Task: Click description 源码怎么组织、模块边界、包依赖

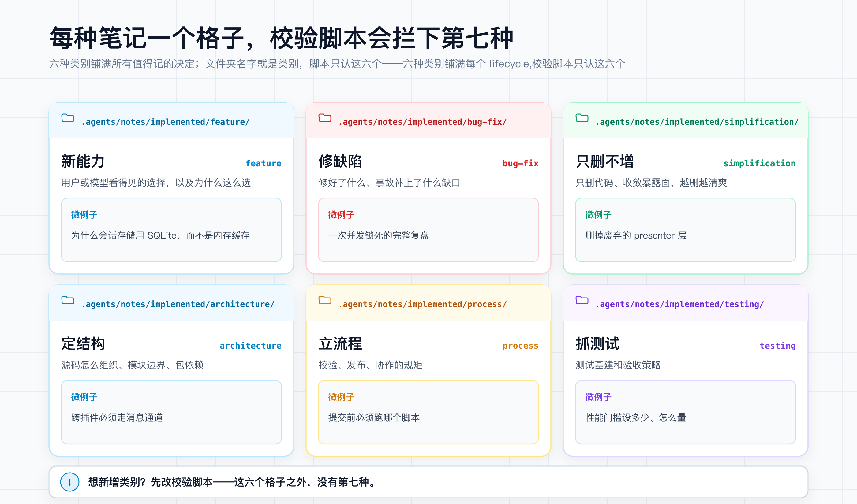Action: (x=132, y=365)
